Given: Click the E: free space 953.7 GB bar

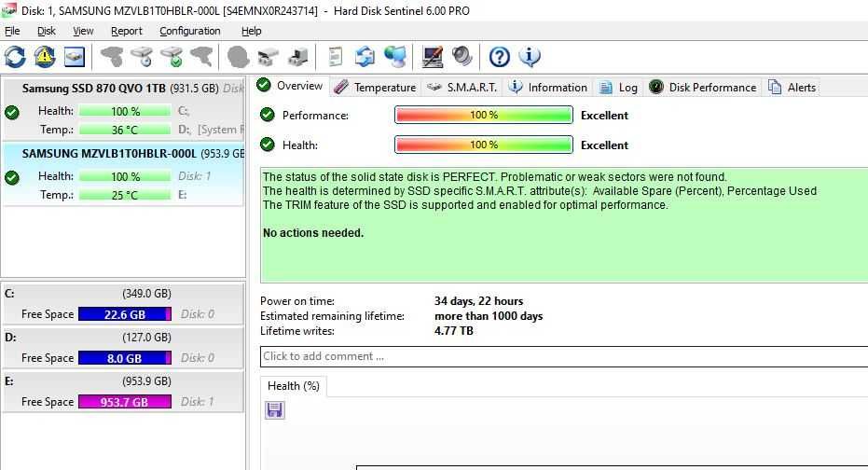Looking at the screenshot, I should [125, 401].
